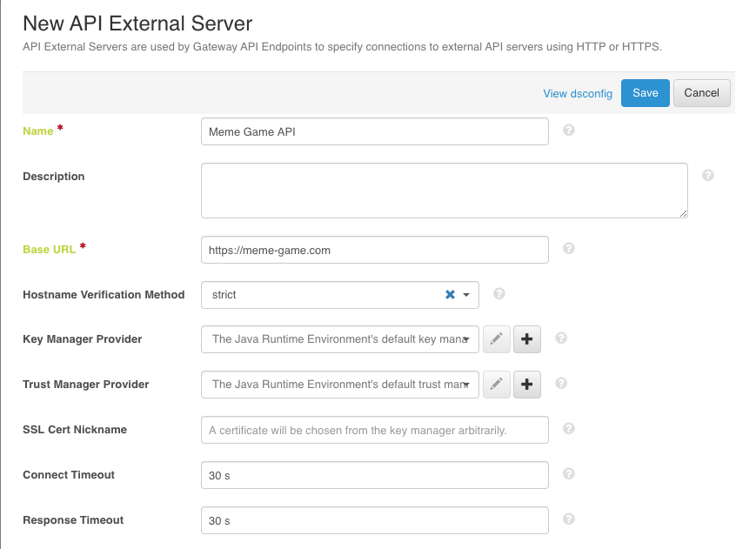Click into the SSL Cert Nickname field
The height and width of the screenshot is (549, 756).
pyautogui.click(x=374, y=430)
